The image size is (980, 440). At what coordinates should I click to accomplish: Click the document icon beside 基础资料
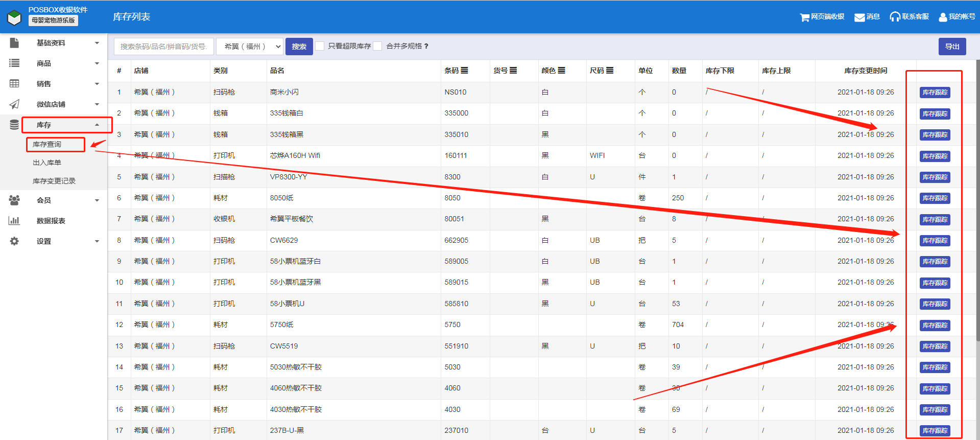point(14,43)
